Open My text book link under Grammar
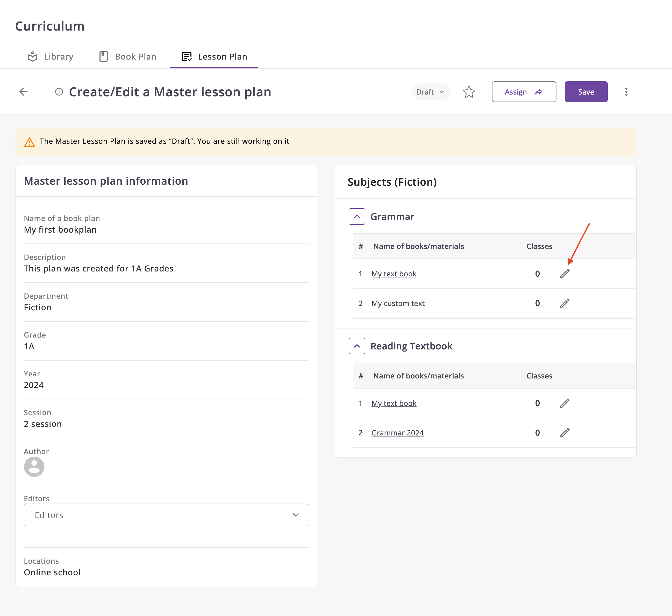The image size is (672, 616). pos(394,274)
